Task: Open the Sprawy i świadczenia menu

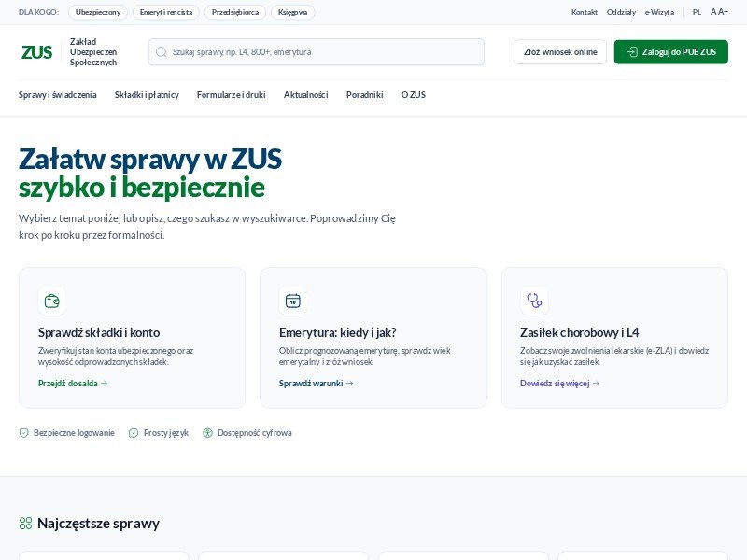Action: point(57,95)
